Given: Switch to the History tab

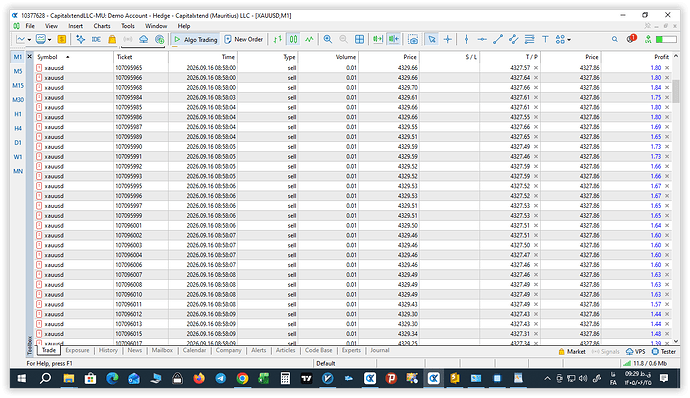Looking at the screenshot, I should click(108, 350).
